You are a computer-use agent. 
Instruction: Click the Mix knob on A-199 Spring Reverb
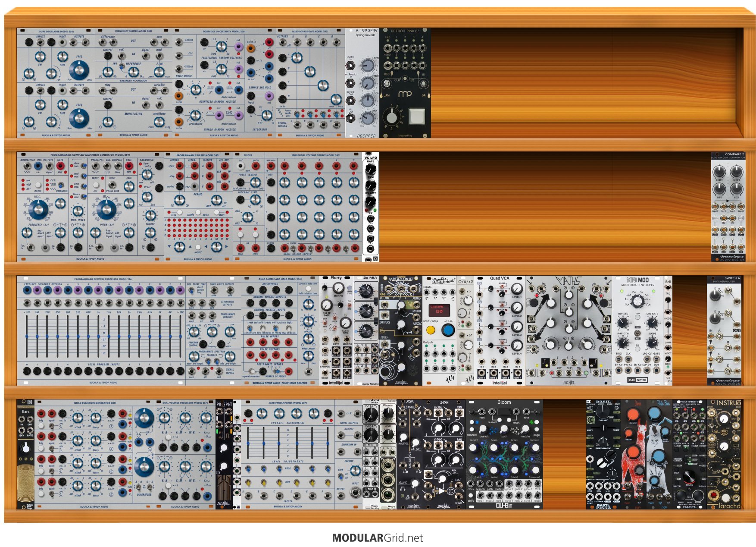[x=368, y=117]
